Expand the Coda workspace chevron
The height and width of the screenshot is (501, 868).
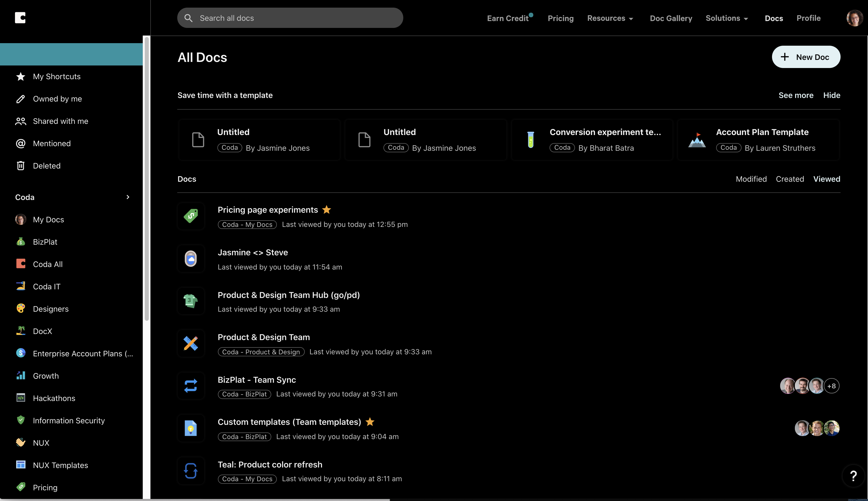tap(128, 197)
